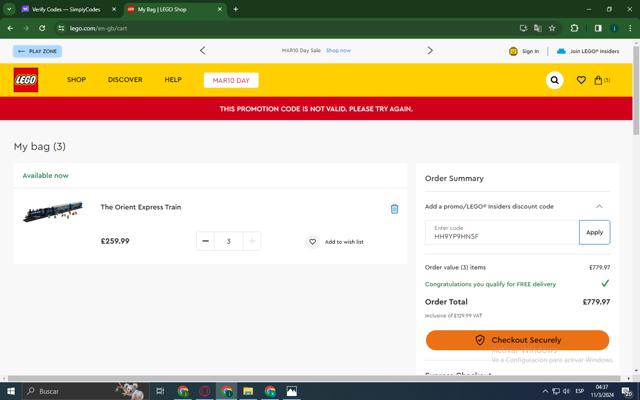Open the notification center icon in system tray
Viewport: 640px width, 400px height.
[x=627, y=392]
